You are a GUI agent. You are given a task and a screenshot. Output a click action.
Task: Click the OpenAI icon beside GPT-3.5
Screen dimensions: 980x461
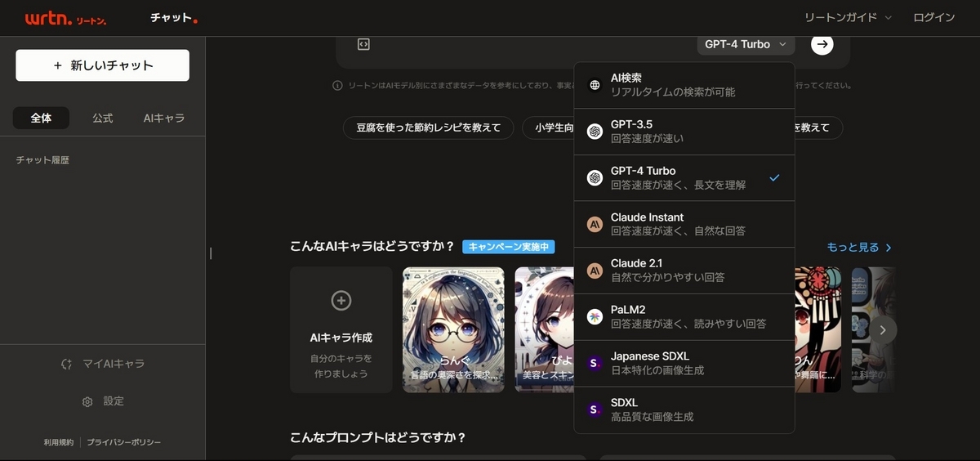pyautogui.click(x=595, y=132)
